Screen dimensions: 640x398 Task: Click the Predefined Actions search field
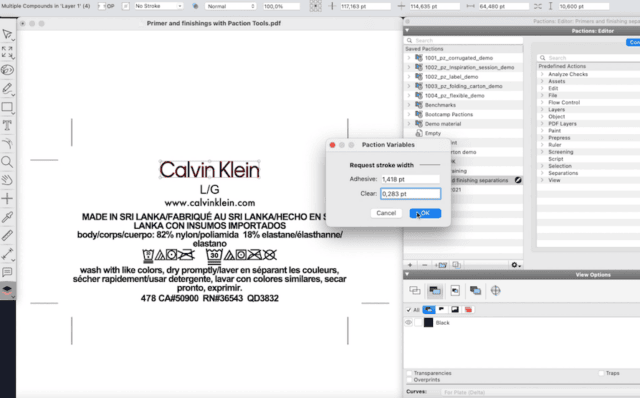[x=589, y=58]
